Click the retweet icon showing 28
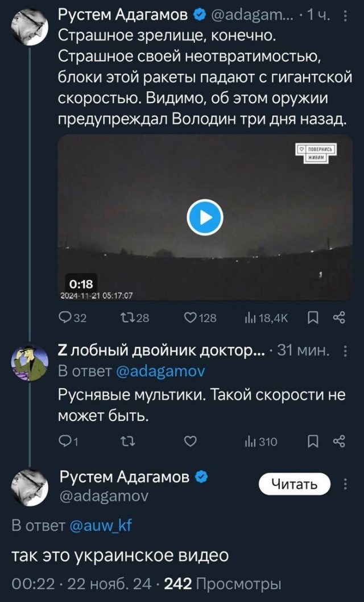The image size is (364, 602). point(128,318)
